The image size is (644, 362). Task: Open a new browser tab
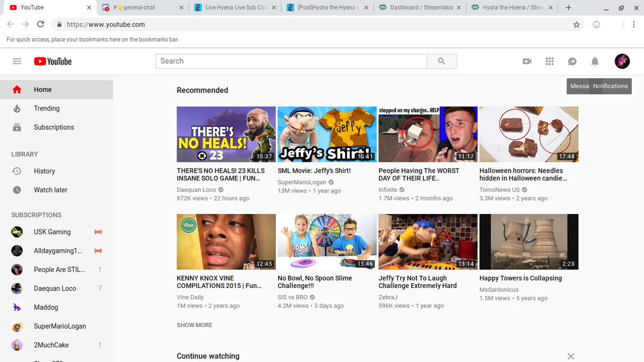click(x=568, y=8)
